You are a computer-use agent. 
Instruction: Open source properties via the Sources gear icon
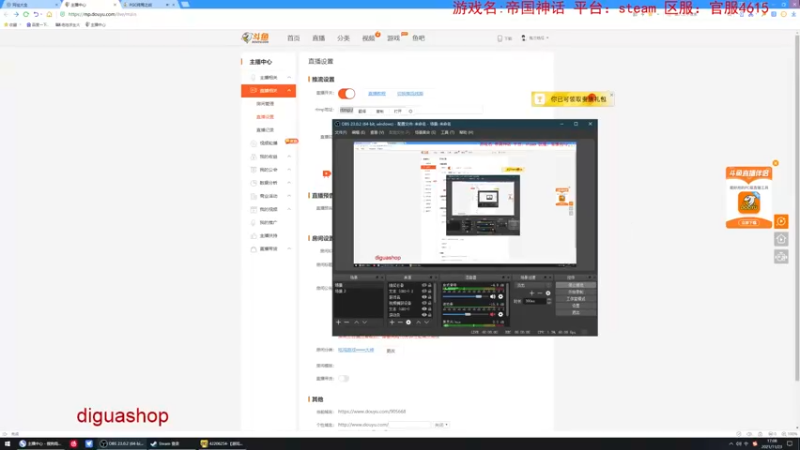pos(408,322)
